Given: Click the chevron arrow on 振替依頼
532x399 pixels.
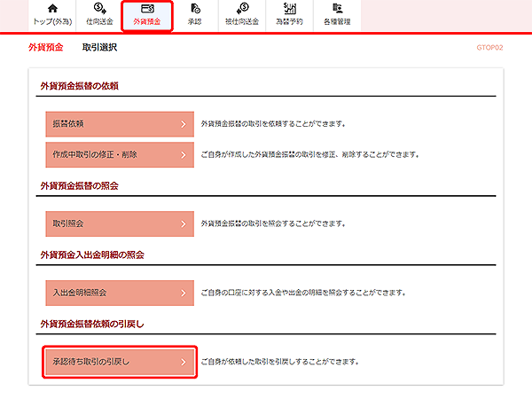Looking at the screenshot, I should [x=184, y=124].
